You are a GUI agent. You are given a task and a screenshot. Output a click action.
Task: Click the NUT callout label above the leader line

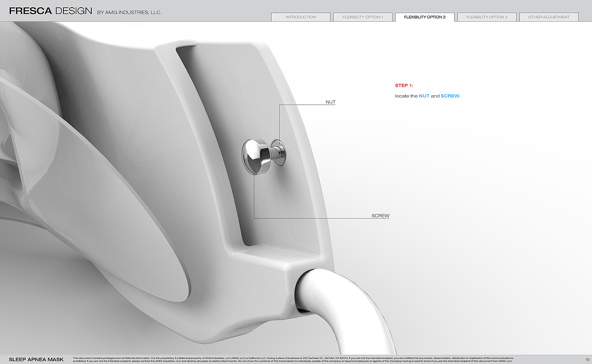coord(331,102)
